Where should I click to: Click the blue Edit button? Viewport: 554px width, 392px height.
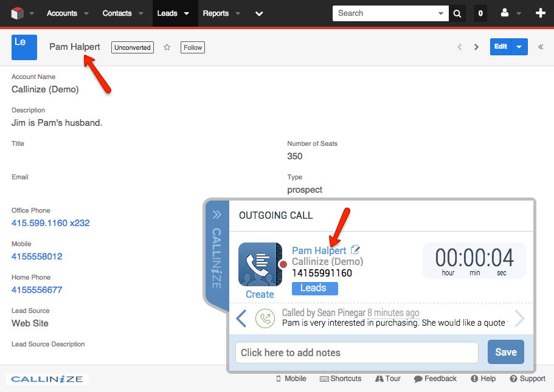500,47
